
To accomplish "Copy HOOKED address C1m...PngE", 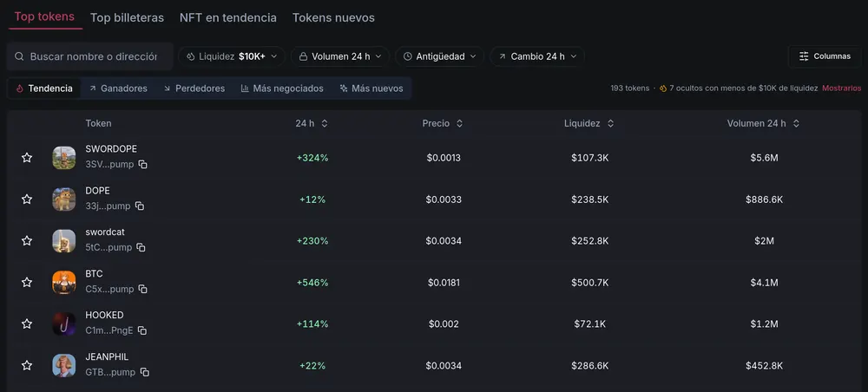I will tap(142, 330).
